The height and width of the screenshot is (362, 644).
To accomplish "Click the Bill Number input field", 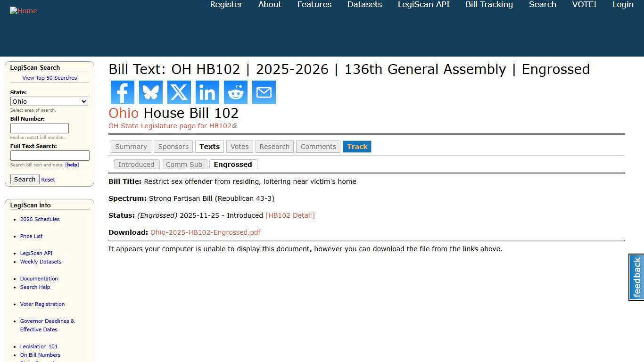I will [39, 128].
